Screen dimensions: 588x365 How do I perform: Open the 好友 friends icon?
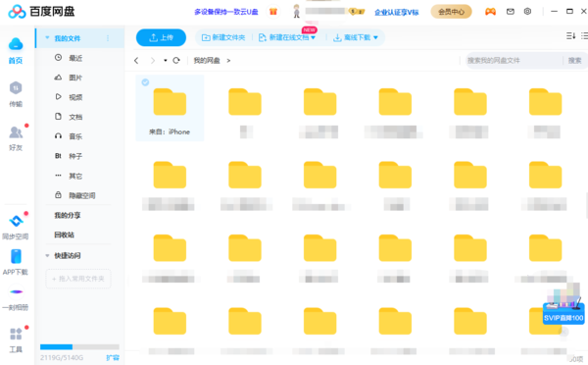(16, 132)
